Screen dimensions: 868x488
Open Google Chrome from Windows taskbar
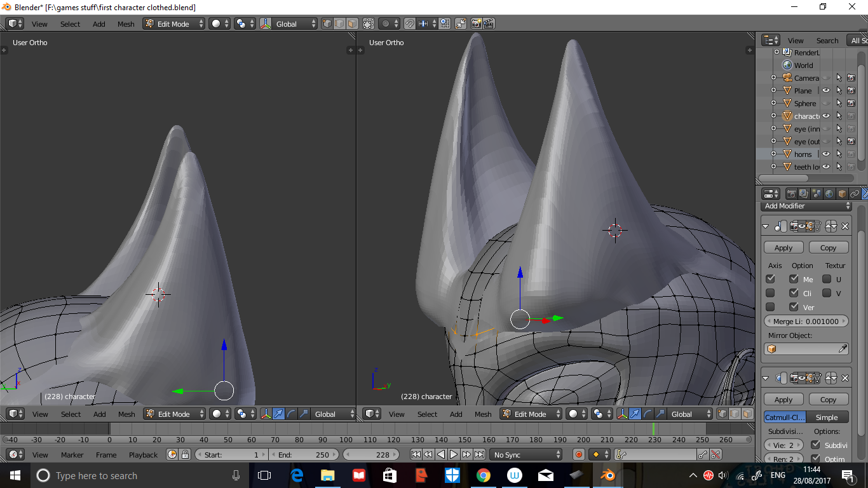[x=483, y=475]
